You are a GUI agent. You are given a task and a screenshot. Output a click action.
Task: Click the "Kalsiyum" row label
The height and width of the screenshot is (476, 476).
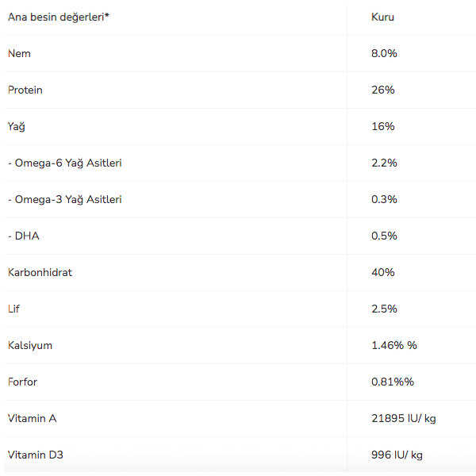[30, 345]
